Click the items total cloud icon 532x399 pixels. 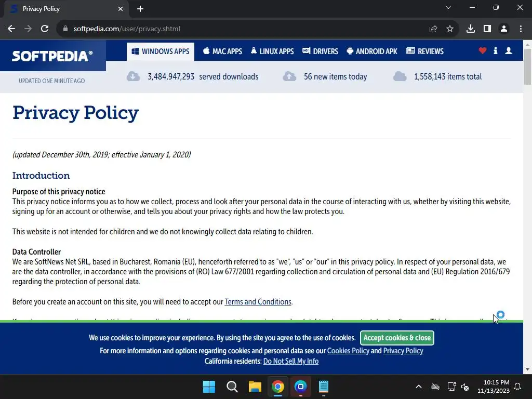pyautogui.click(x=400, y=77)
